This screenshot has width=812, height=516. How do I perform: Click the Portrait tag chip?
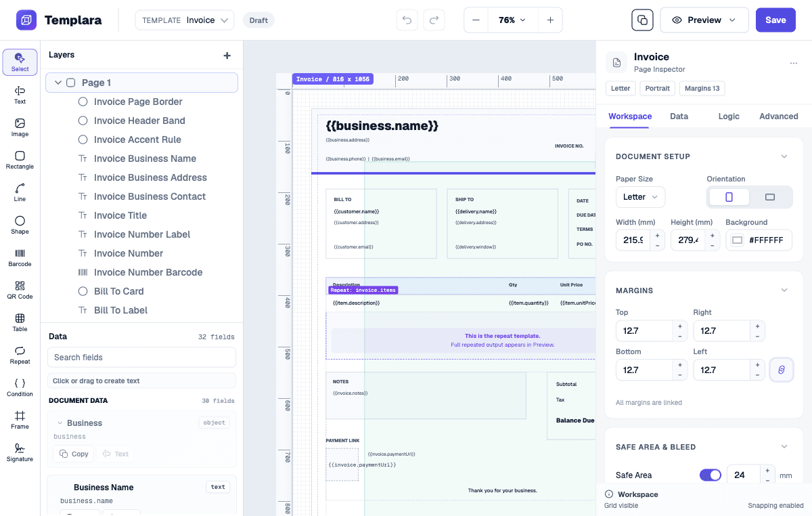(x=658, y=88)
